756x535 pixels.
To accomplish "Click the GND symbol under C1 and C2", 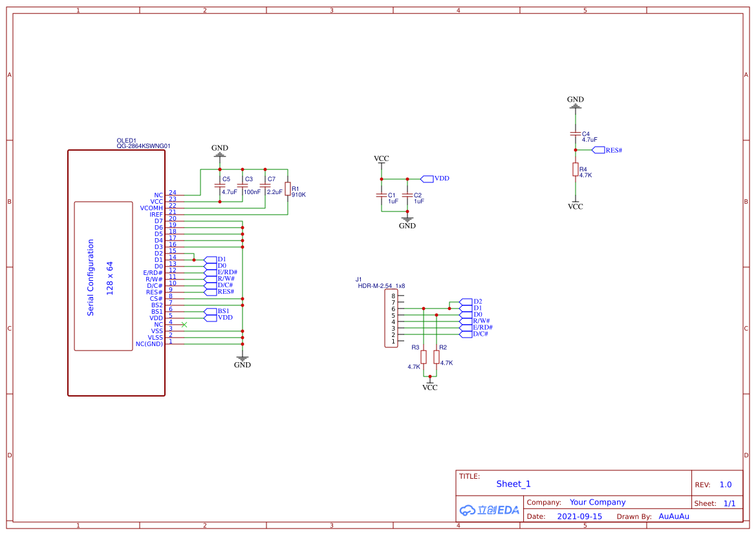I will point(407,223).
